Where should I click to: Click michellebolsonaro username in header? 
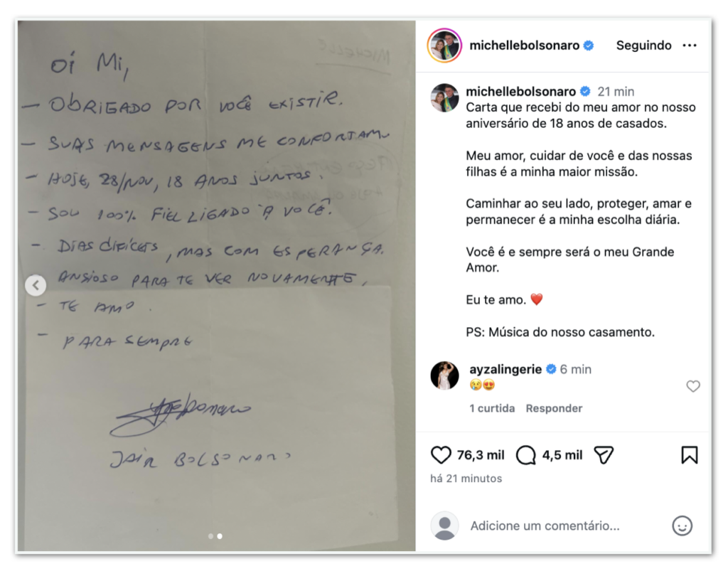pyautogui.click(x=524, y=45)
